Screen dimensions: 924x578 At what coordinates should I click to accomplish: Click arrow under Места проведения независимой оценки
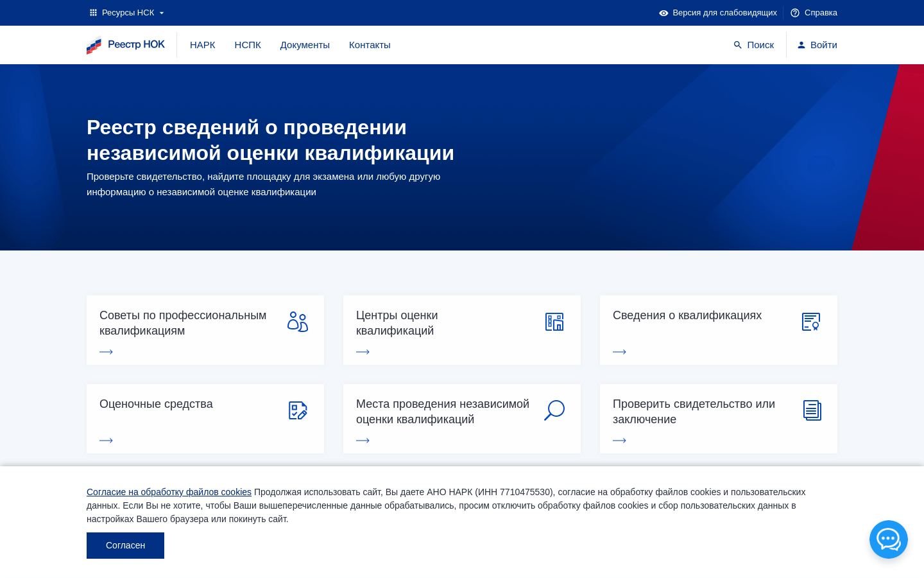click(x=363, y=441)
